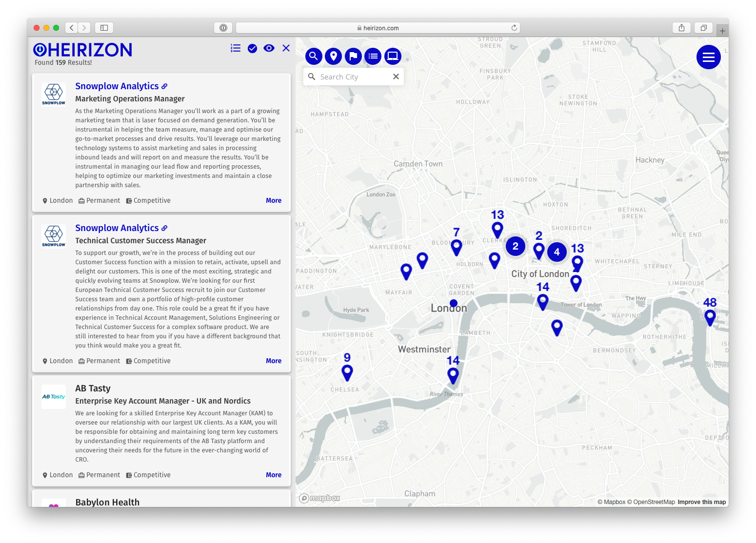Viewport: 756px width, 543px height.
Task: Go back with Safari's back arrow
Action: click(72, 28)
